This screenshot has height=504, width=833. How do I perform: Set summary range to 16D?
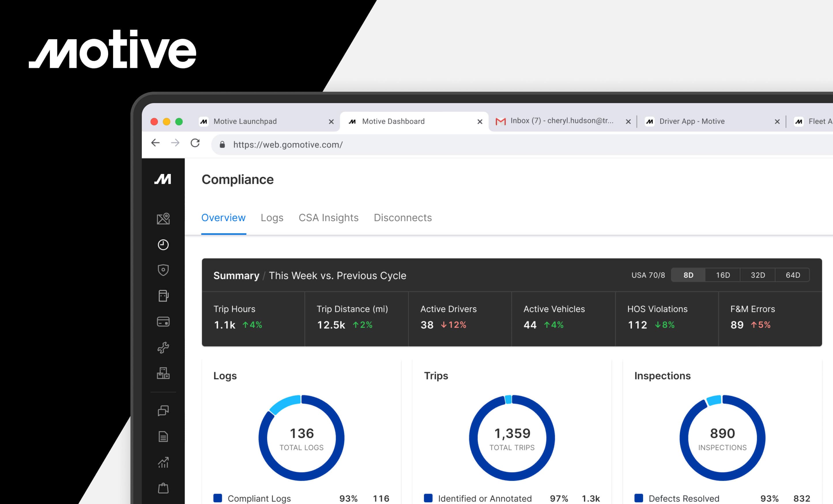(x=723, y=275)
